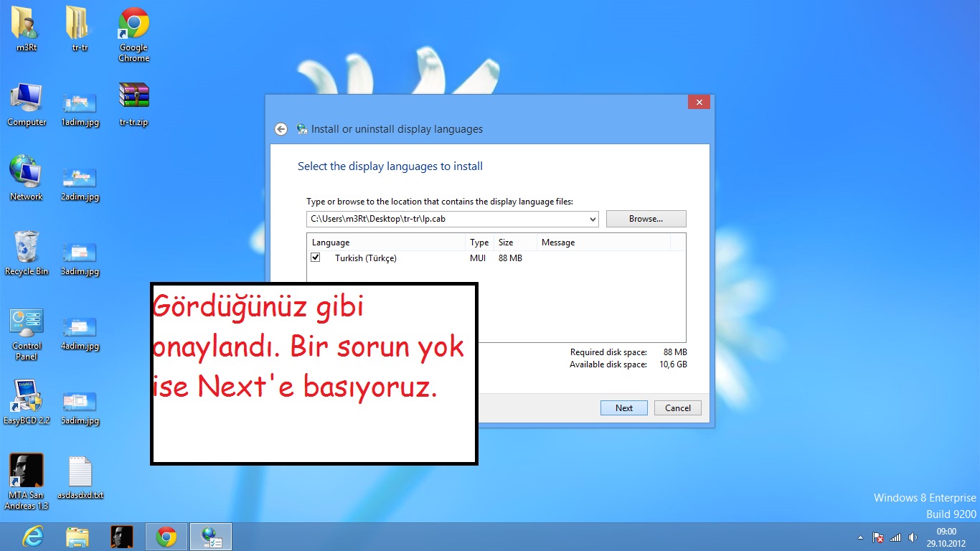Screen dimensions: 980x551
Task: Open the Recycle Bin
Action: pos(27,253)
